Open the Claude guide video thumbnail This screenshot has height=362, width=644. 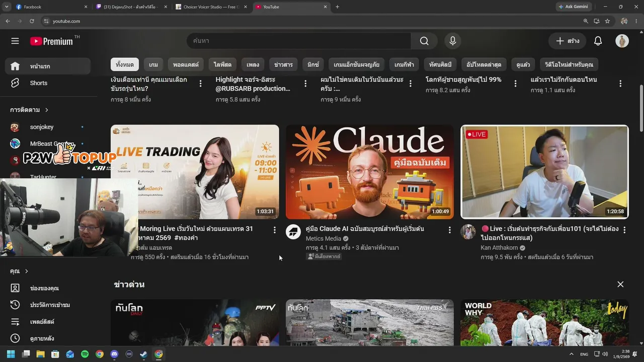pos(370,172)
